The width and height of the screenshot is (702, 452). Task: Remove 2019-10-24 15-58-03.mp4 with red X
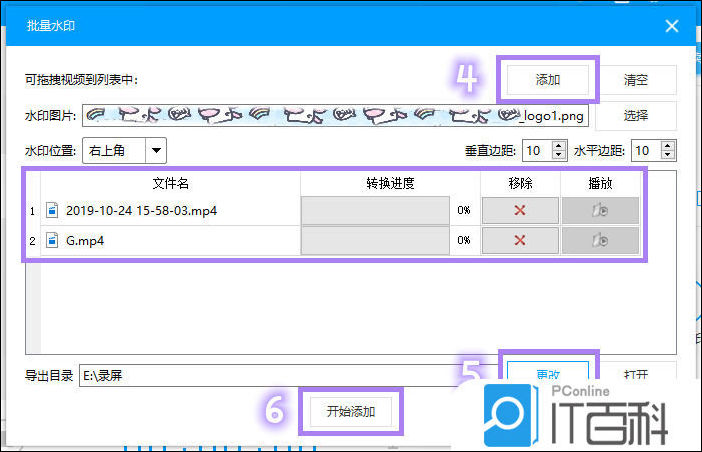click(x=520, y=210)
